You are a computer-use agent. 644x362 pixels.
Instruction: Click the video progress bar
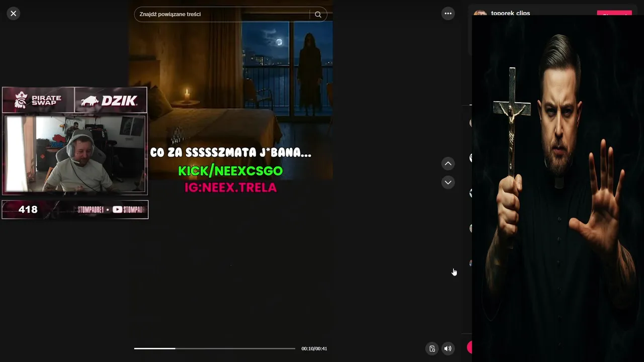215,348
